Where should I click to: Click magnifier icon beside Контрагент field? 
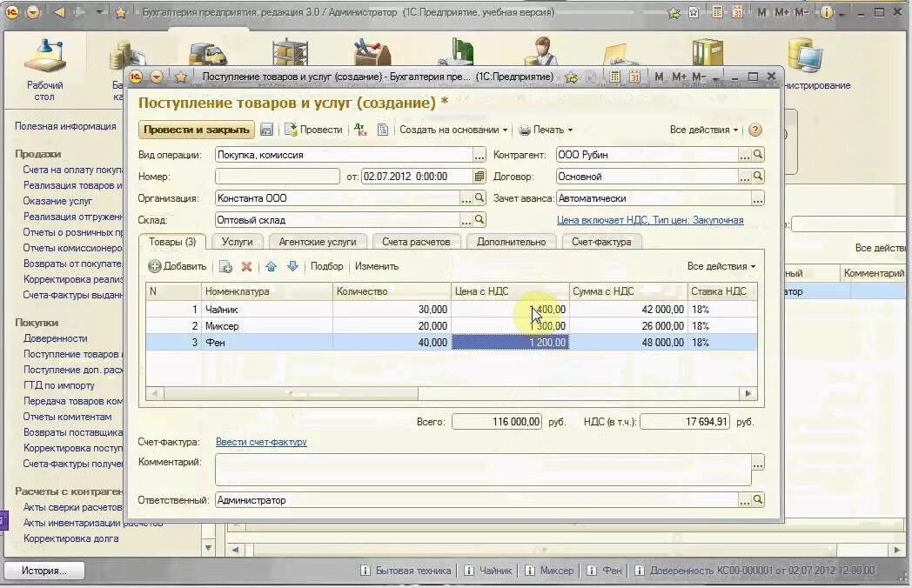click(758, 155)
